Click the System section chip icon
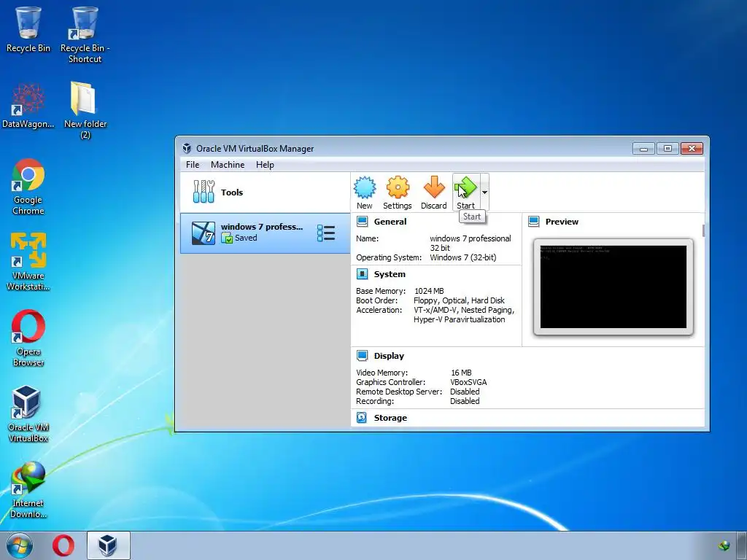747x560 pixels. (x=362, y=274)
